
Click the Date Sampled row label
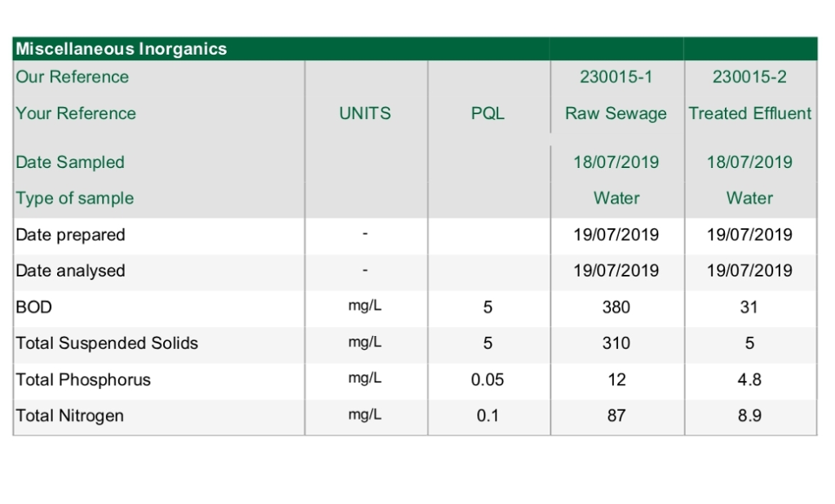[x=70, y=162]
